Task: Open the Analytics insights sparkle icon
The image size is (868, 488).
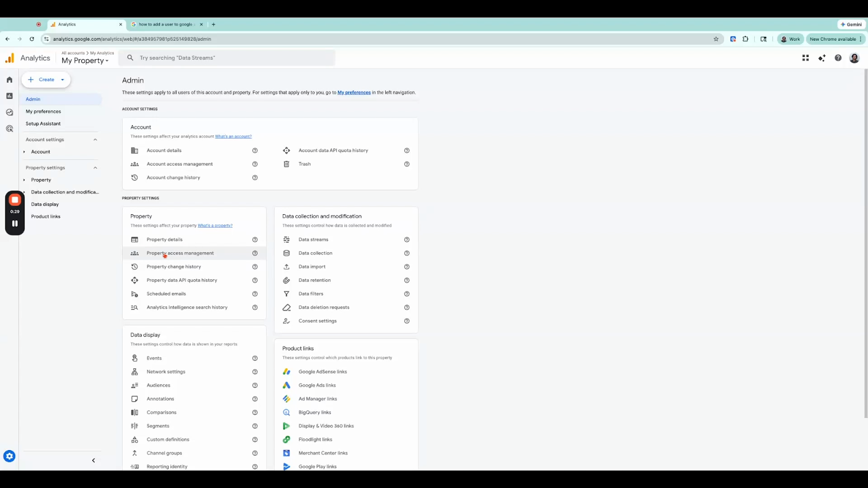Action: [x=822, y=58]
